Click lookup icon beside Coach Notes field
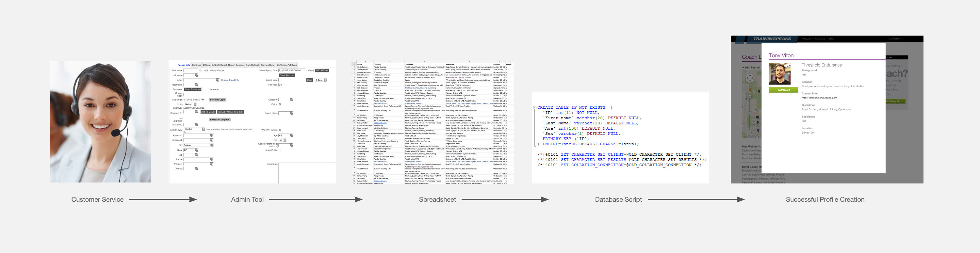Viewport: 980px width, 253px height. [291, 113]
